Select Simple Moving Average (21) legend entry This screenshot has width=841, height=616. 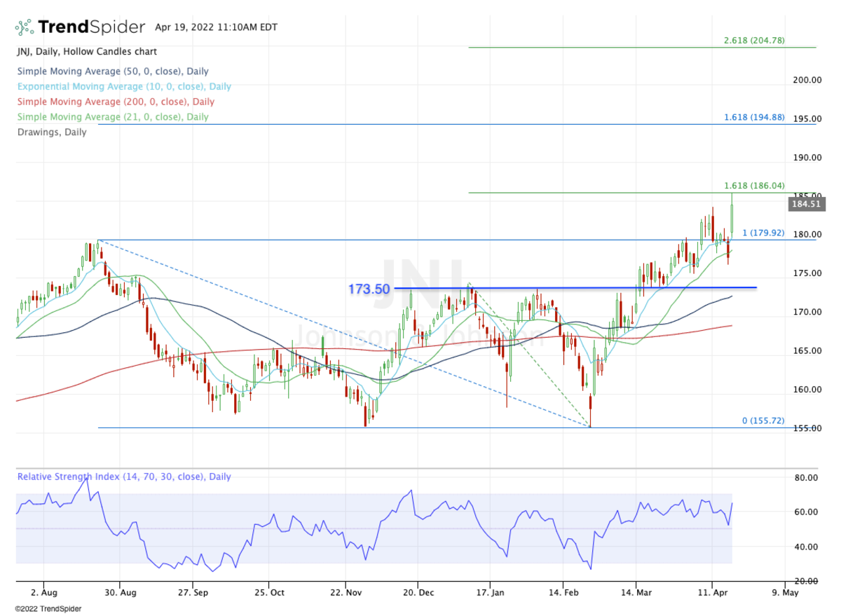112,117
